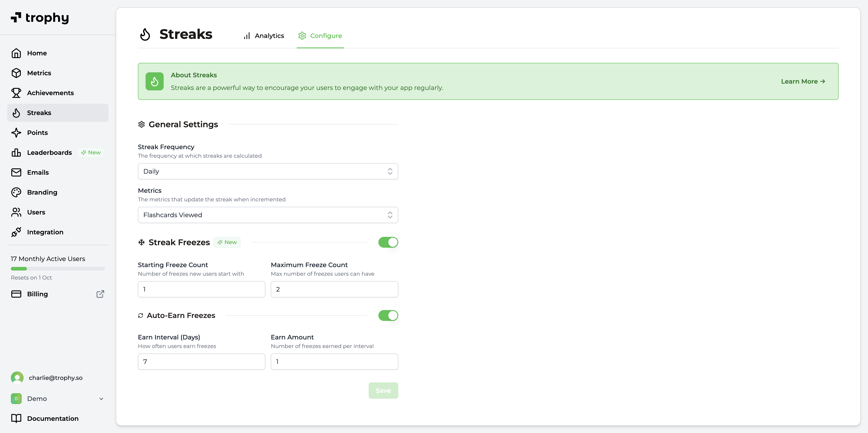Click the Achievements trophy icon
The image size is (868, 433).
[16, 93]
